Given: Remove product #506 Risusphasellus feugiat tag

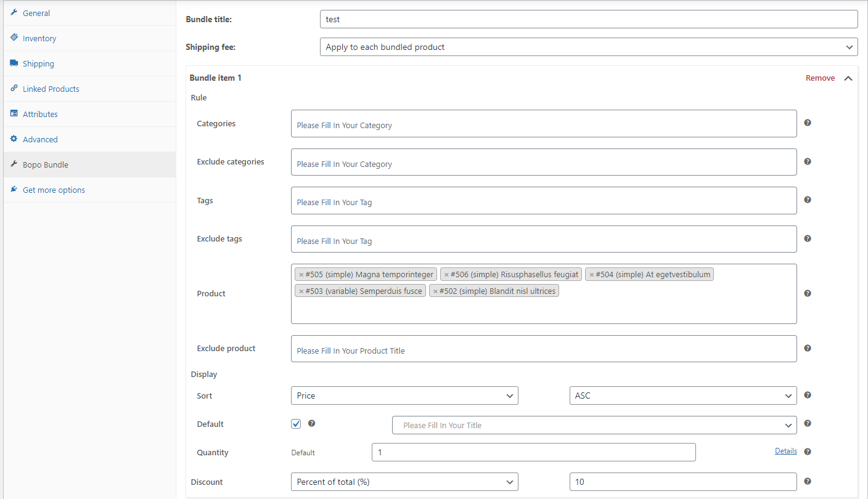Looking at the screenshot, I should point(446,275).
